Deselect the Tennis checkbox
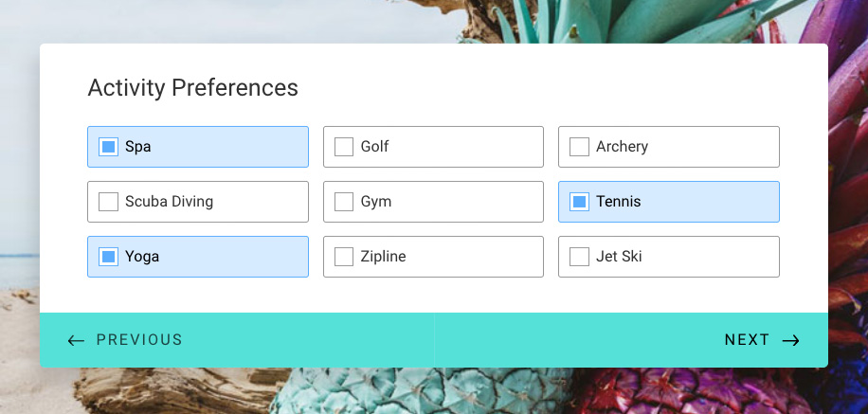The image size is (868, 414). click(579, 202)
